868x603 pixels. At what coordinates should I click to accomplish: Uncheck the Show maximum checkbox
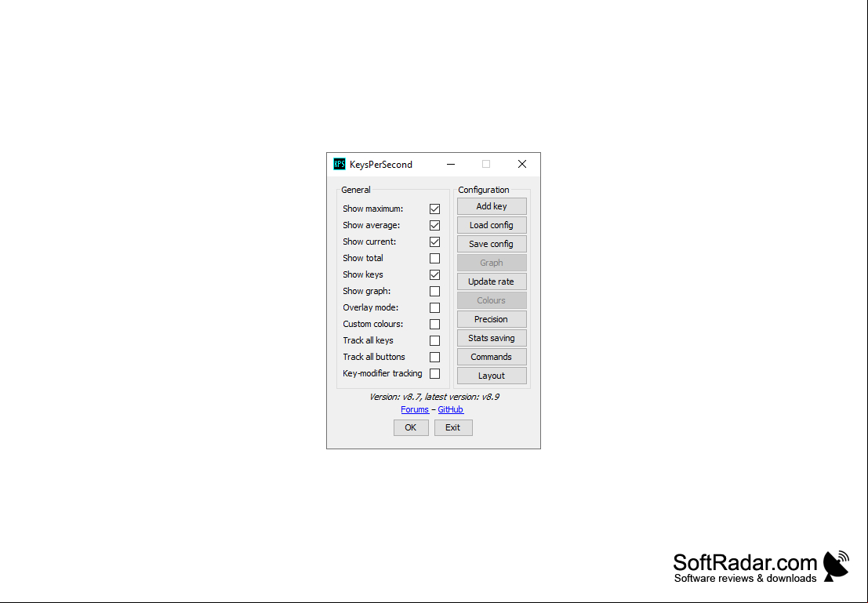click(434, 209)
